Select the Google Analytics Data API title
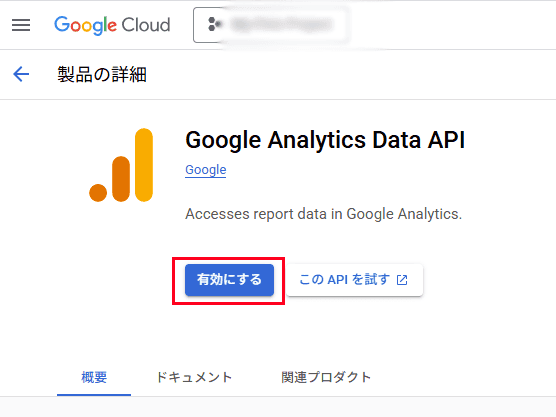 pos(325,140)
